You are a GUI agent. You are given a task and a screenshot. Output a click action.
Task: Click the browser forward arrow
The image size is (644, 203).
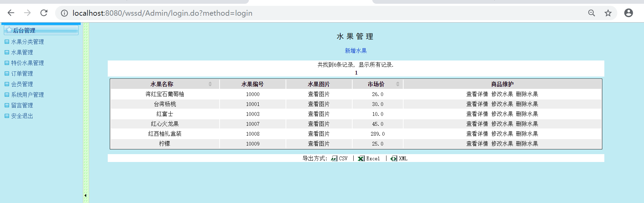[x=27, y=13]
